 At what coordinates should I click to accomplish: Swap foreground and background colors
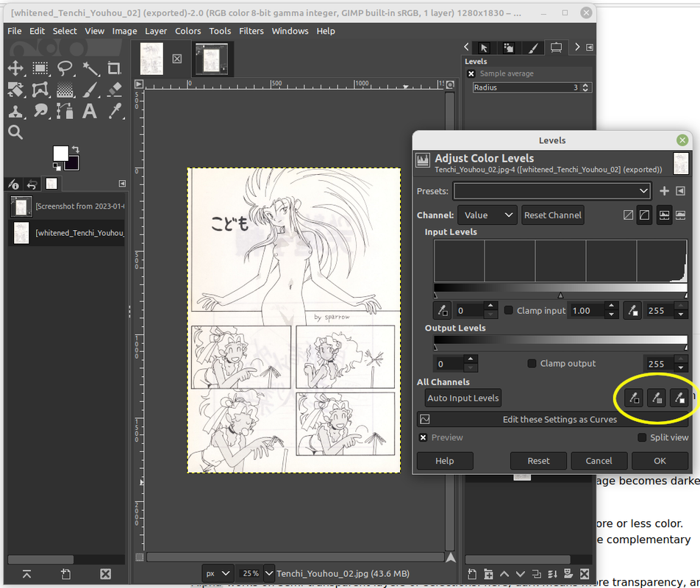(76, 149)
